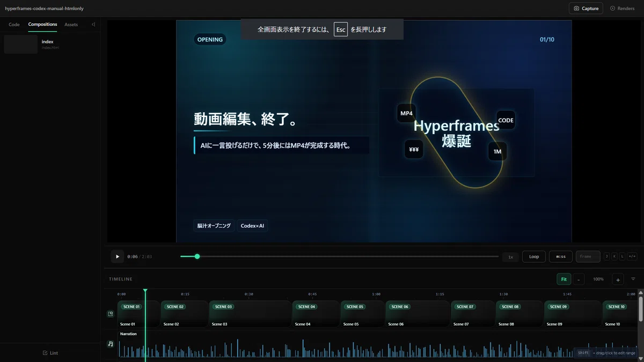644x362 pixels.
Task: Select the Scene 05 clip
Action: pos(363,314)
